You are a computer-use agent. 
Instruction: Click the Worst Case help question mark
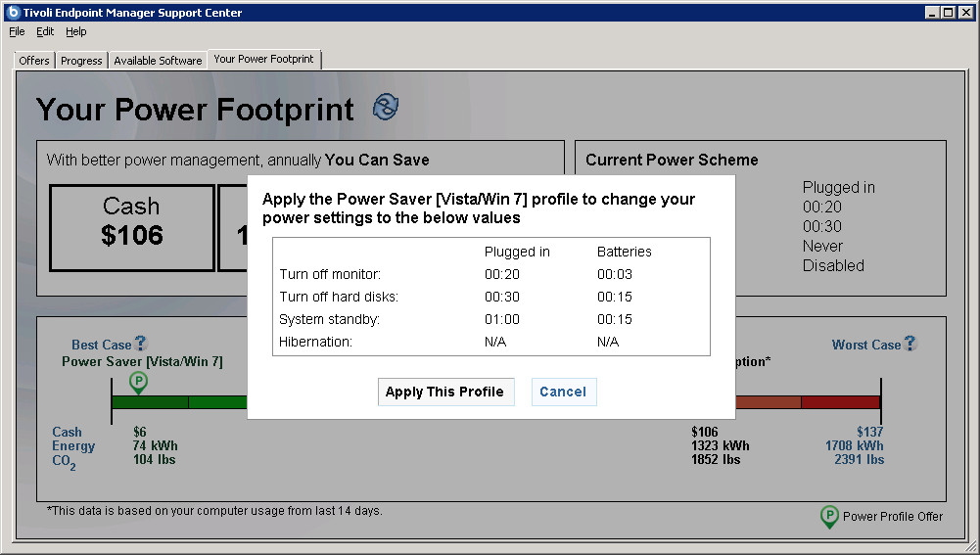point(910,344)
